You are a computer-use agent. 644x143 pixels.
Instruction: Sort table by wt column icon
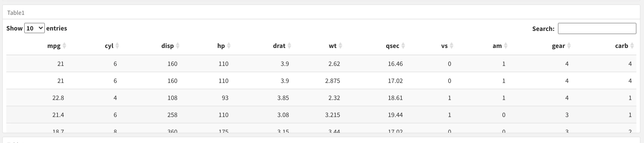340,46
